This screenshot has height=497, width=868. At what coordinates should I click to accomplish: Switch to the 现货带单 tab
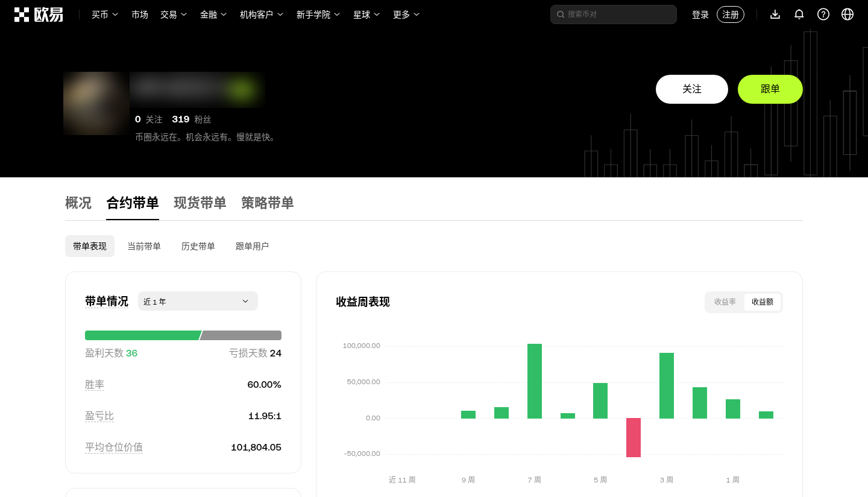(x=200, y=203)
